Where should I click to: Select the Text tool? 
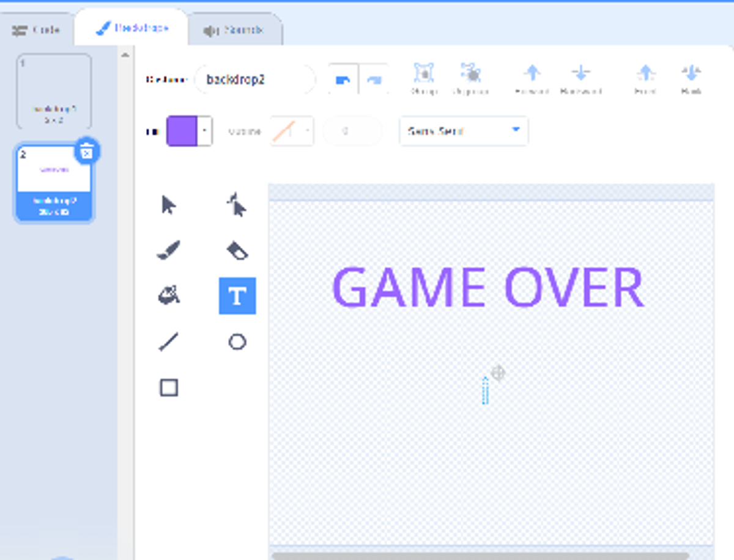tap(237, 296)
